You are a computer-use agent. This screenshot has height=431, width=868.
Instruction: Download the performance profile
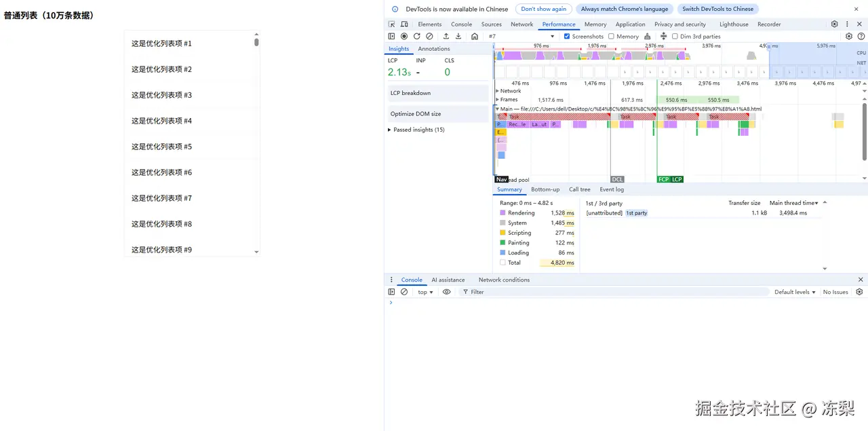tap(458, 37)
